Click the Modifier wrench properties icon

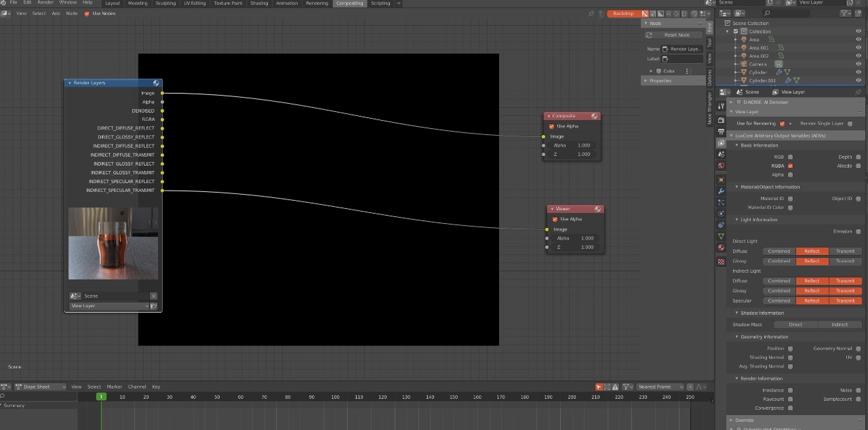click(721, 191)
